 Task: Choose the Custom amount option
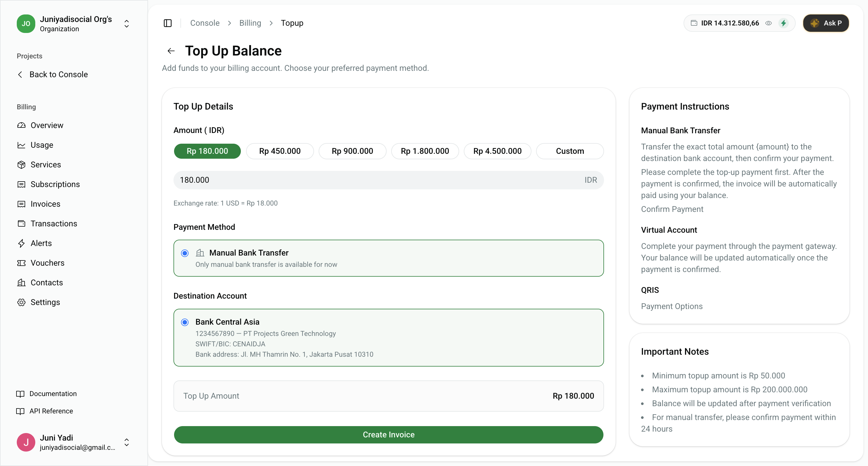[570, 151]
